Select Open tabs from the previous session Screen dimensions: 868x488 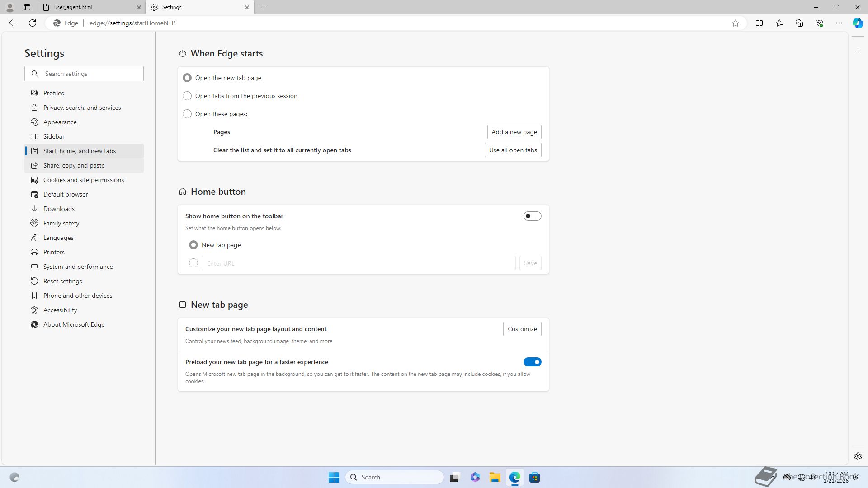[187, 96]
